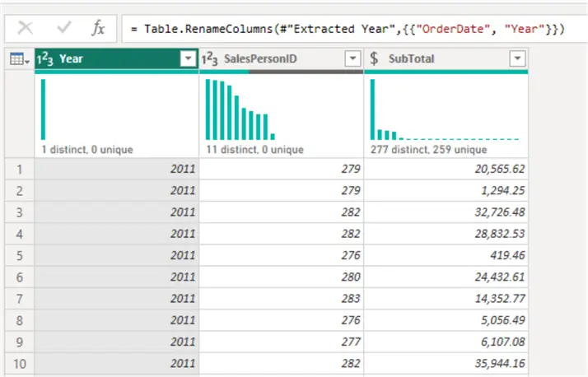Viewport: 588px width, 377px height.
Task: Select row number 5
Action: tap(20, 255)
